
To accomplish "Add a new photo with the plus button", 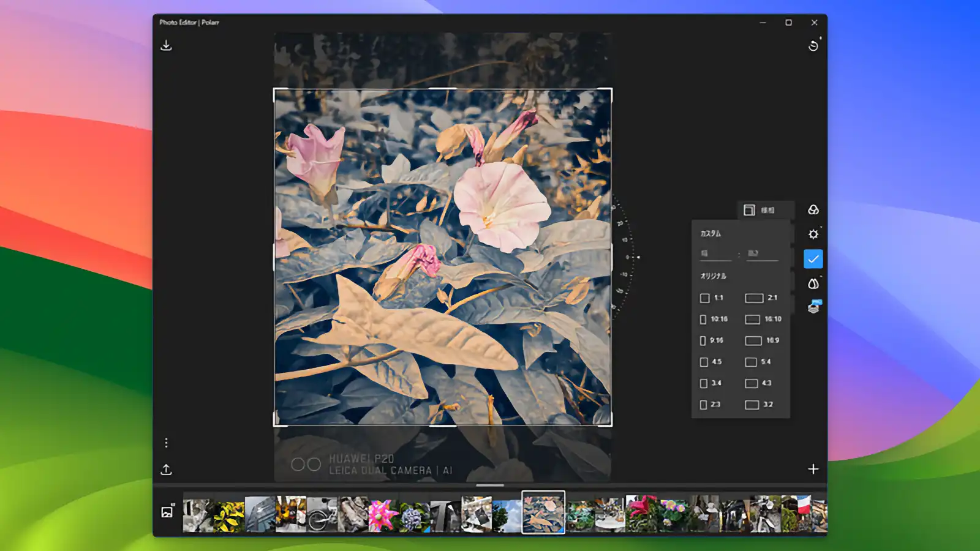I will (x=813, y=469).
